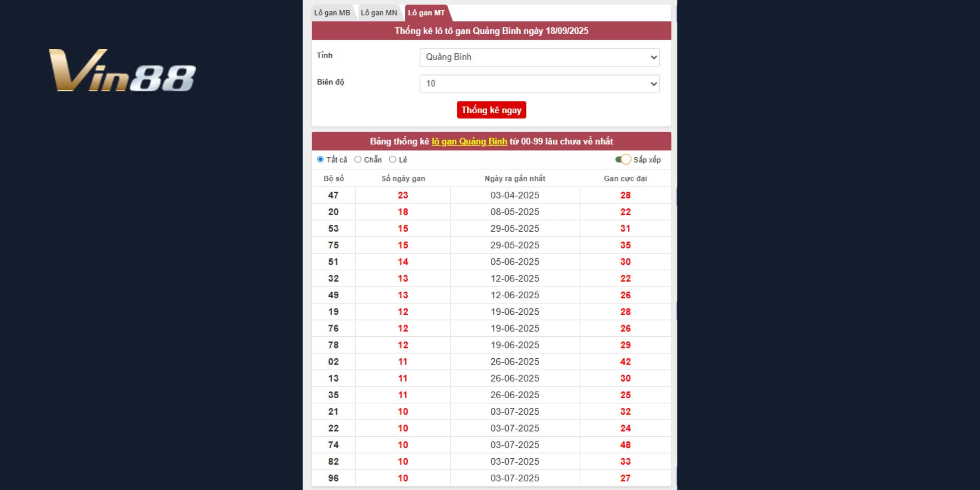
Task: Click number 47 in the first row
Action: 333,195
